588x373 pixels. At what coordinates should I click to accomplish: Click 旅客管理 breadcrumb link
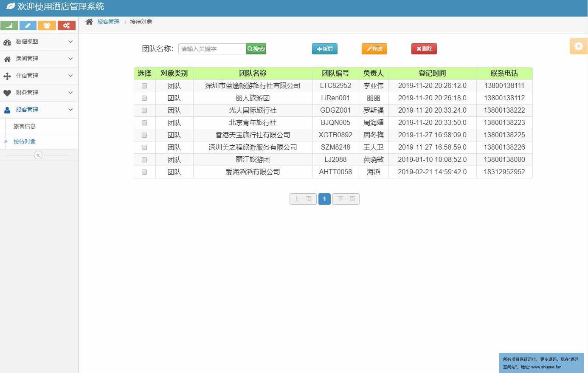pyautogui.click(x=108, y=22)
